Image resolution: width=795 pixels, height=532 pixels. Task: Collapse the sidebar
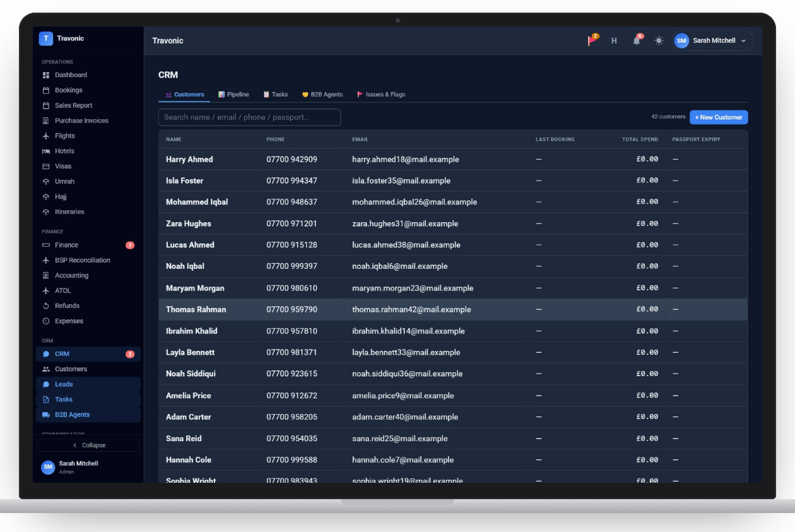pyautogui.click(x=88, y=445)
